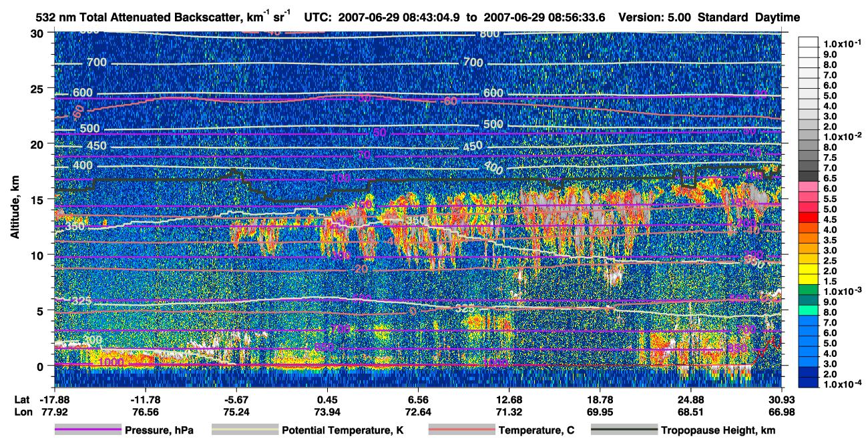Click the "Altitude, km" axis title
The height and width of the screenshot is (445, 868).
15,209
